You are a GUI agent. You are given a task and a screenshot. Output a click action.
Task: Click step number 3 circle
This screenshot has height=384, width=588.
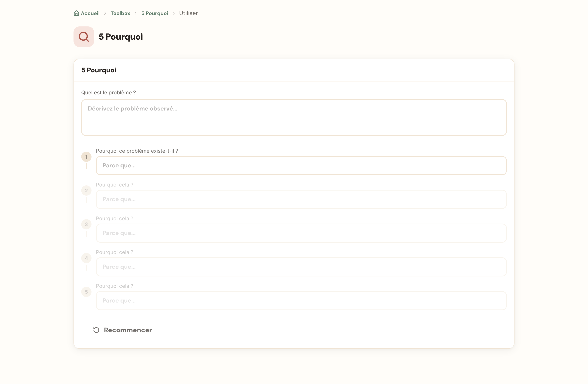click(x=87, y=224)
